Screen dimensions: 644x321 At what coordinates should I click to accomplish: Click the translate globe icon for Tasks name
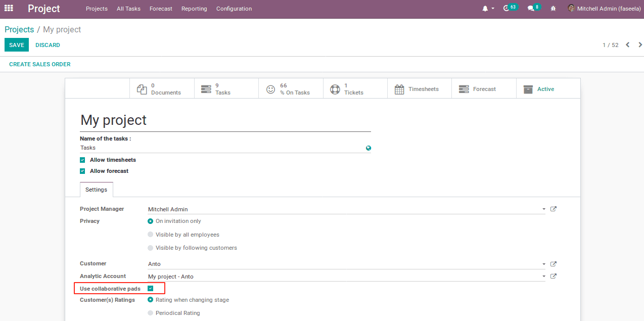pyautogui.click(x=369, y=148)
